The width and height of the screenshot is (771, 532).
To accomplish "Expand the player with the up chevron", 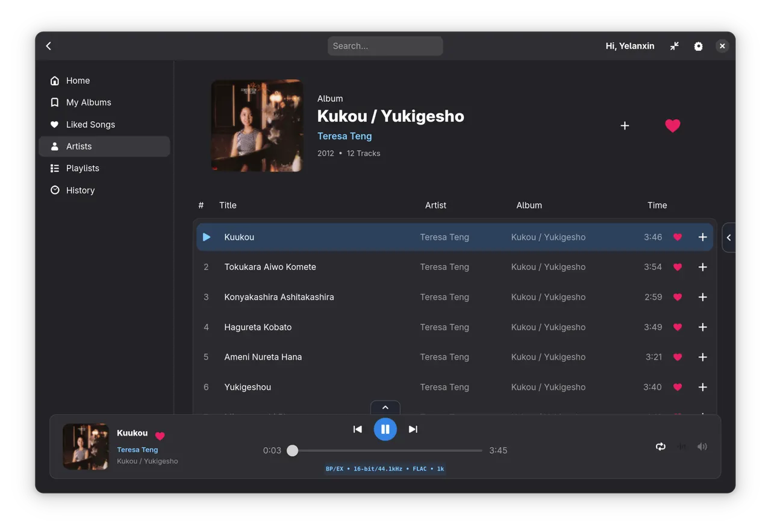I will [385, 407].
